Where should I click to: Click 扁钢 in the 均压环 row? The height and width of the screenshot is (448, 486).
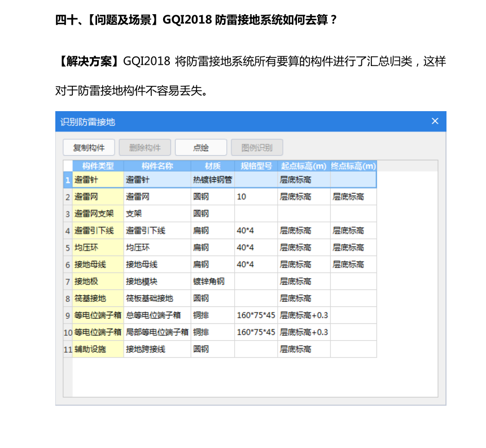213,248
